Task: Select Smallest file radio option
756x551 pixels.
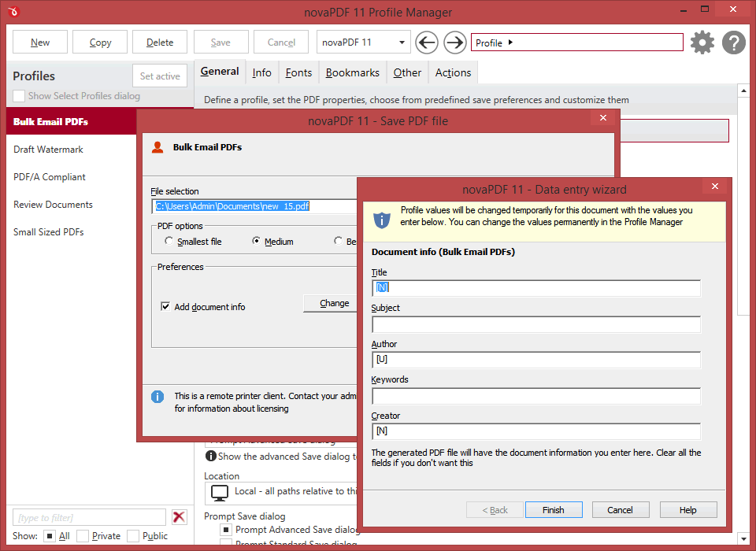Action: 169,241
